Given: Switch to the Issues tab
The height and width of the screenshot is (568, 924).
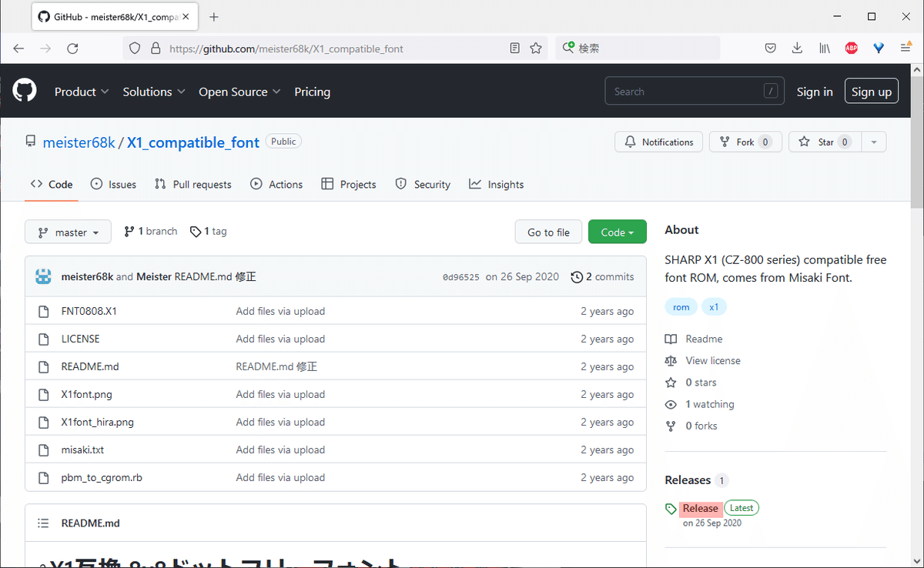Looking at the screenshot, I should 113,184.
